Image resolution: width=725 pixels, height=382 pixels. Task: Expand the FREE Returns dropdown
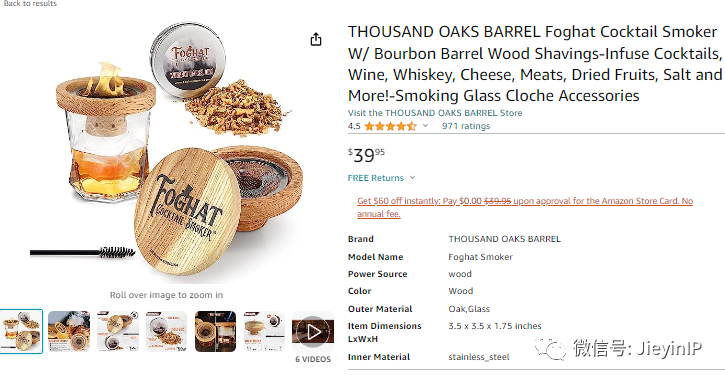point(381,178)
